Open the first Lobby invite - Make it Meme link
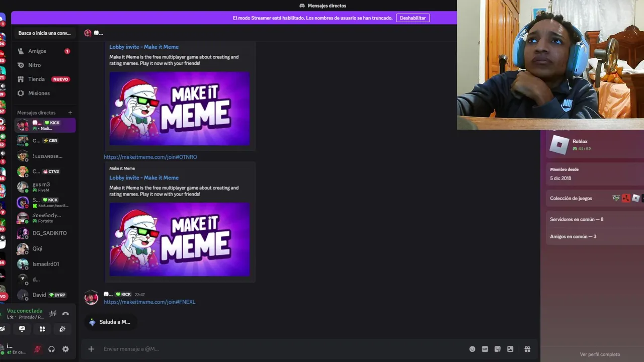The width and height of the screenshot is (644, 362). [144, 47]
